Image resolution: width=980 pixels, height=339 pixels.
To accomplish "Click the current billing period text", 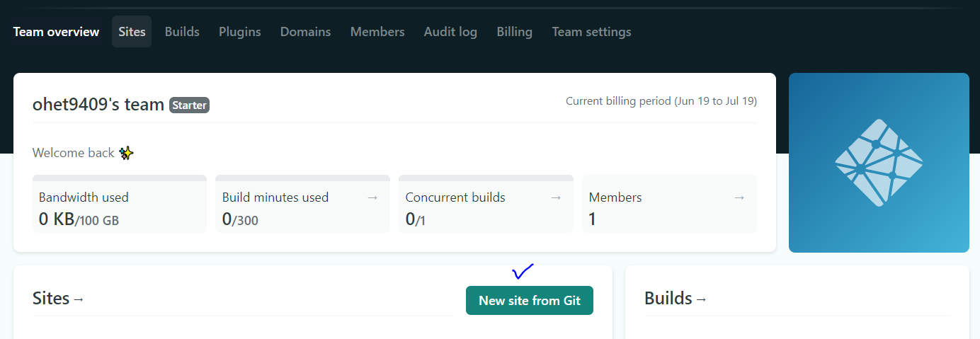I will point(661,101).
